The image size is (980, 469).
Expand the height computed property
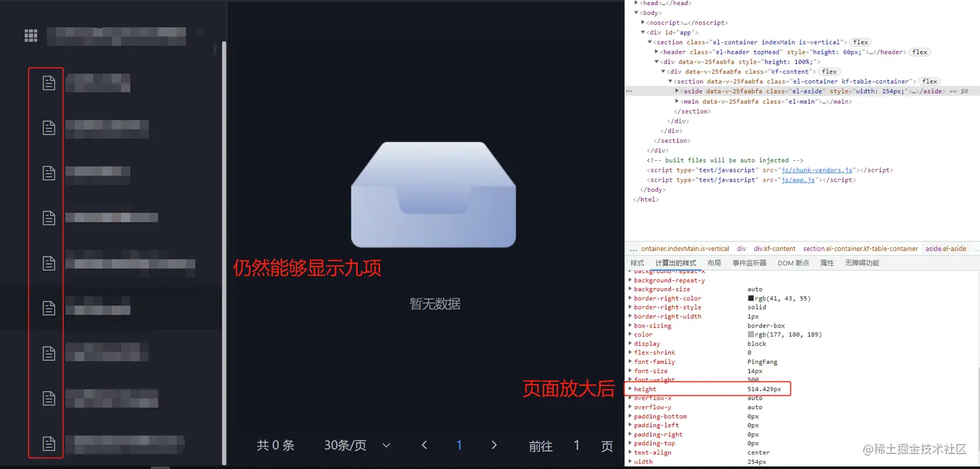pyautogui.click(x=631, y=389)
